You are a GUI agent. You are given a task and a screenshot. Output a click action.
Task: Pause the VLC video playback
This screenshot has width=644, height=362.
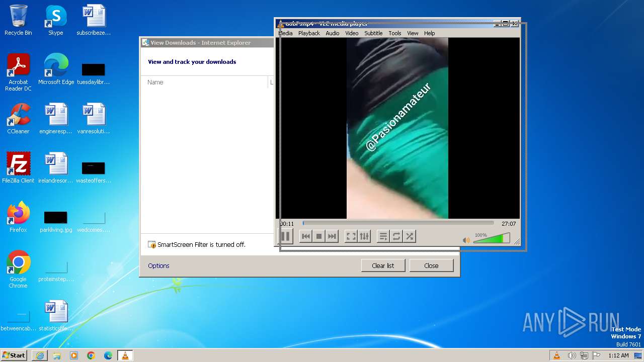click(285, 236)
